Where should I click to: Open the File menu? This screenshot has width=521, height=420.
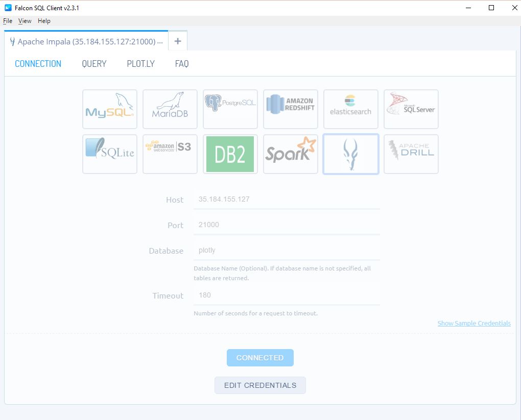click(8, 21)
